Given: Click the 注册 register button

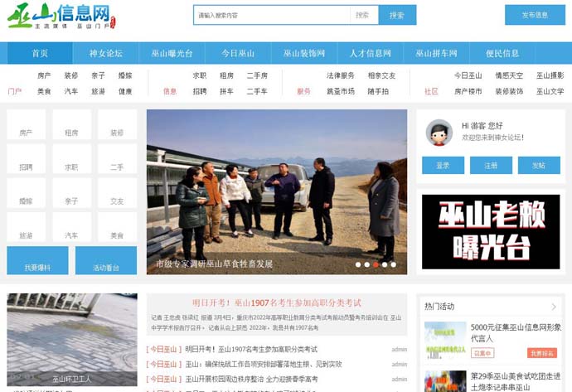Looking at the screenshot, I should [x=491, y=166].
